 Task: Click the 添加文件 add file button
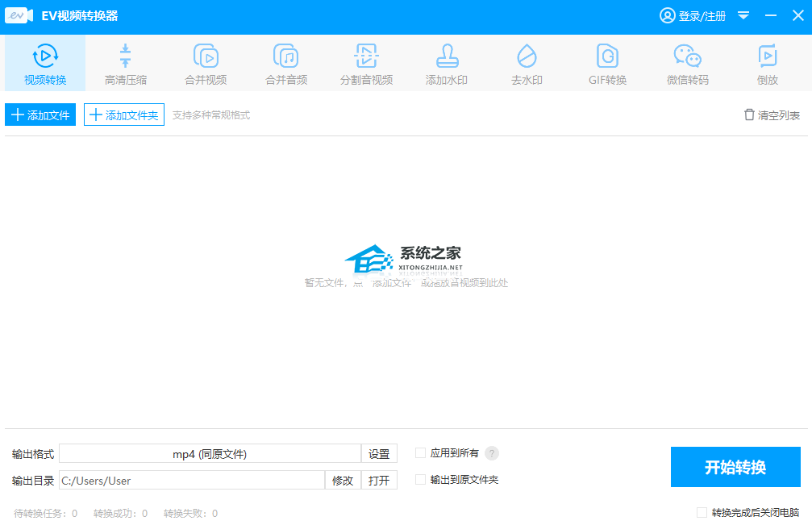pyautogui.click(x=40, y=115)
